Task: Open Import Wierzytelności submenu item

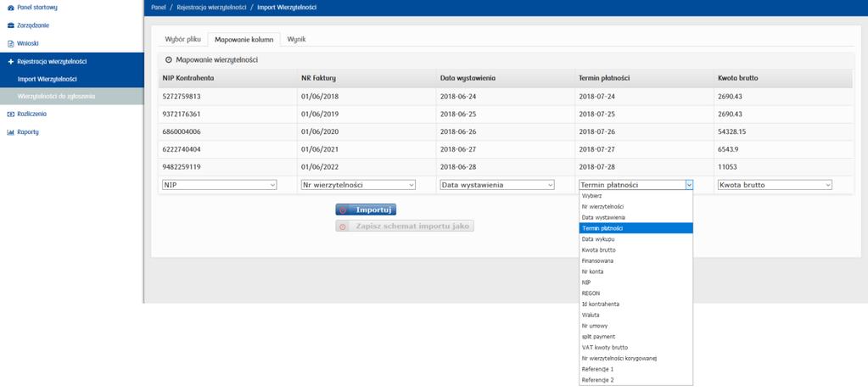Action: (71, 79)
